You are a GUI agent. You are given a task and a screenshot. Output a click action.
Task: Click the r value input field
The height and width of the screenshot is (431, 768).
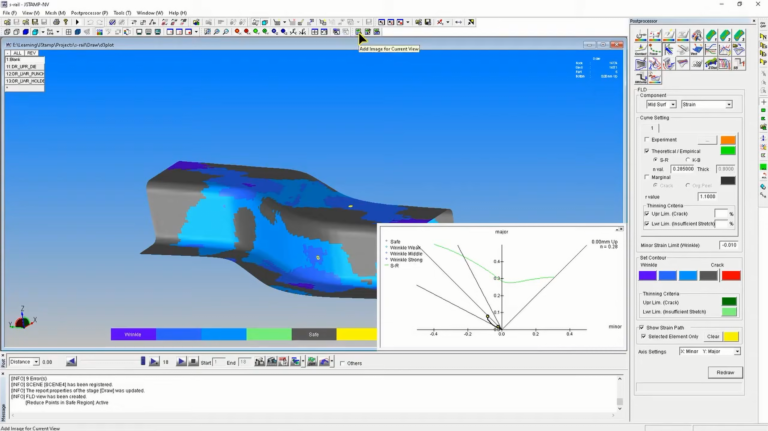707,196
